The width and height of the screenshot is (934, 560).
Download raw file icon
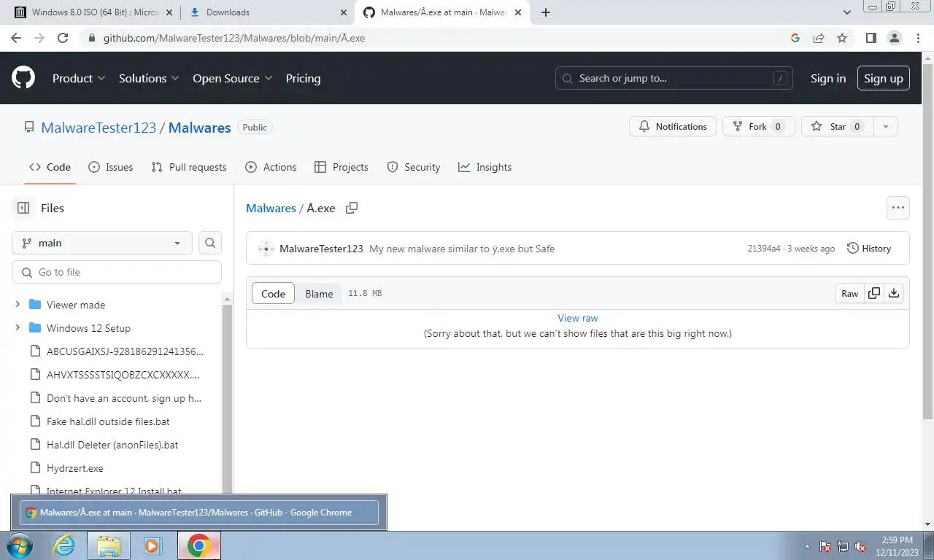[894, 293]
